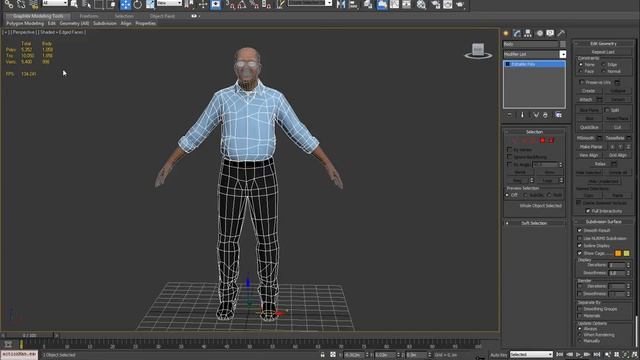Viewport: 640px width, 360px height.
Task: Open the Display panel tab icon
Action: click(x=550, y=33)
